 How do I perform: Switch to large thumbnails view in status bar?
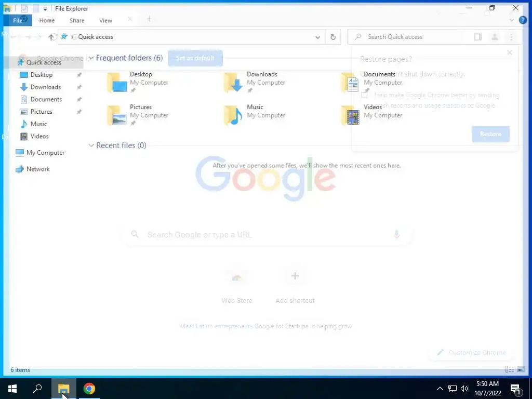521,369
